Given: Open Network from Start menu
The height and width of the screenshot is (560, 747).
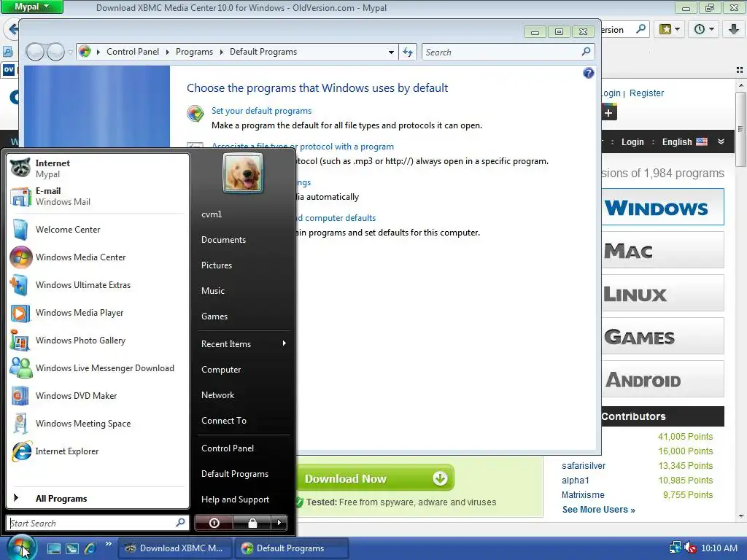Looking at the screenshot, I should point(244,394).
